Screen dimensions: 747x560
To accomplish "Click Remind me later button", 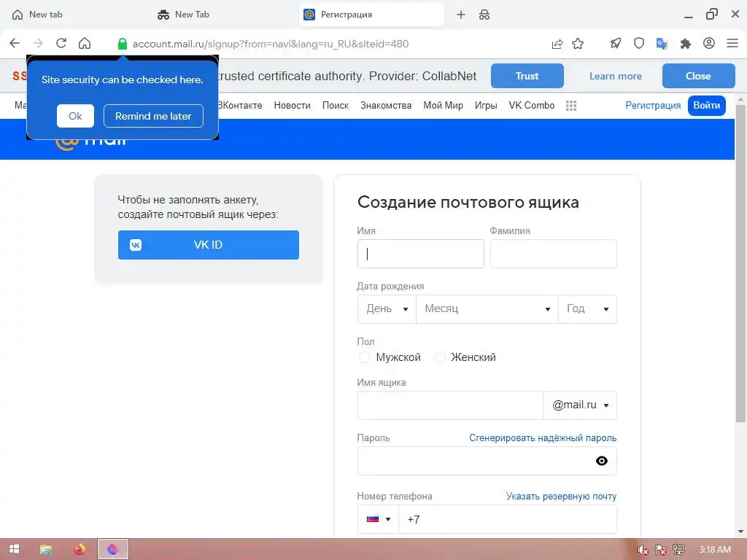I will point(153,116).
